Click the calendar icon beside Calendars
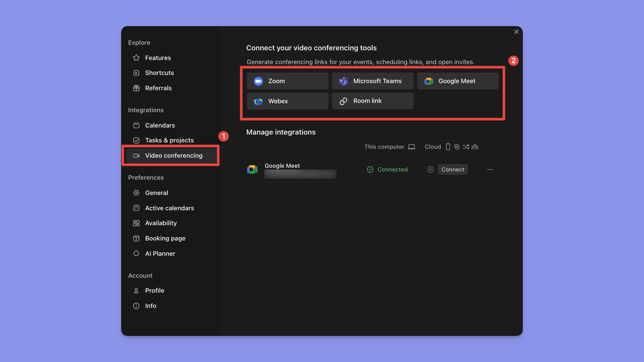This screenshot has width=644, height=362. point(136,125)
